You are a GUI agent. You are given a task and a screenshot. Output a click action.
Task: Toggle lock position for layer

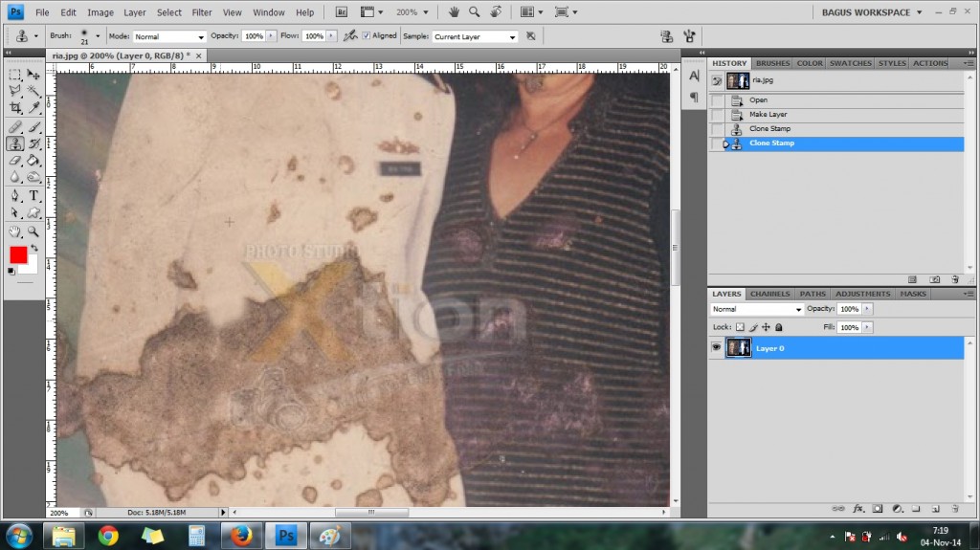[x=766, y=327]
